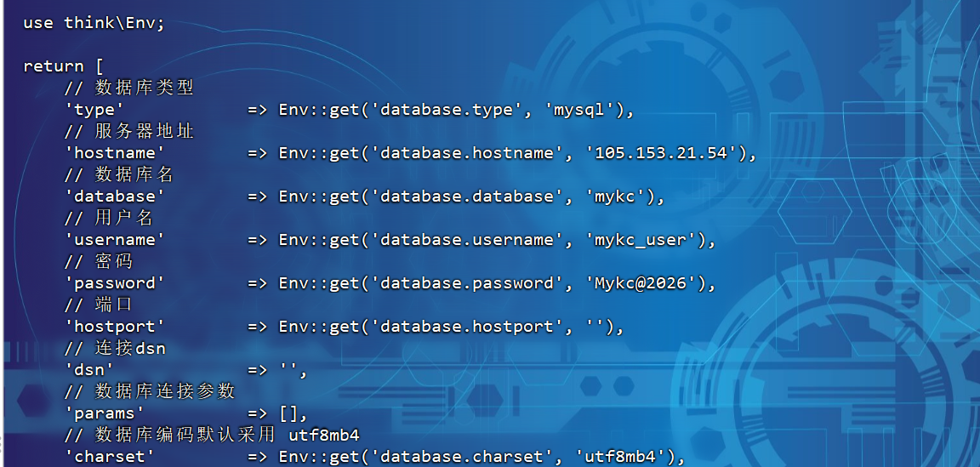Click the 'use think\Env;' line

tap(94, 23)
